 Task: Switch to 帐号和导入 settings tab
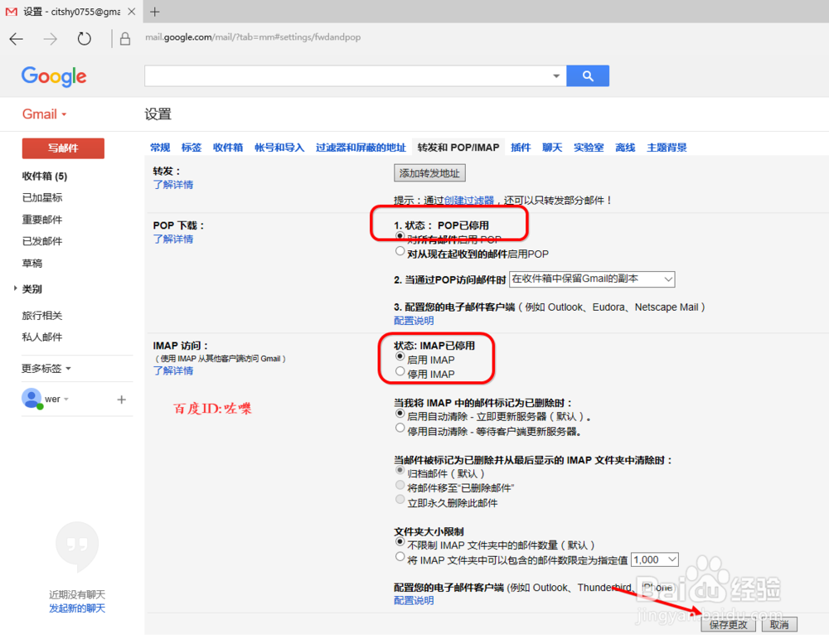tap(279, 148)
